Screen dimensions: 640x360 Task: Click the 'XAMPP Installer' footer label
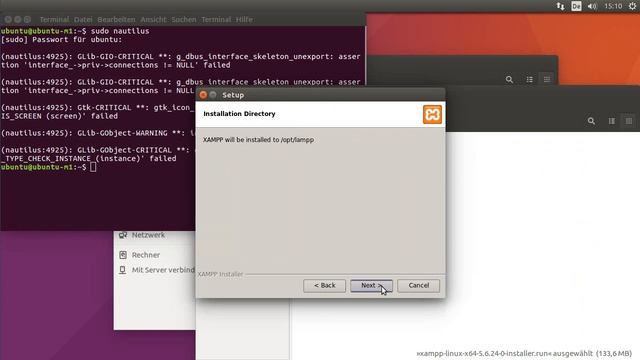220,274
